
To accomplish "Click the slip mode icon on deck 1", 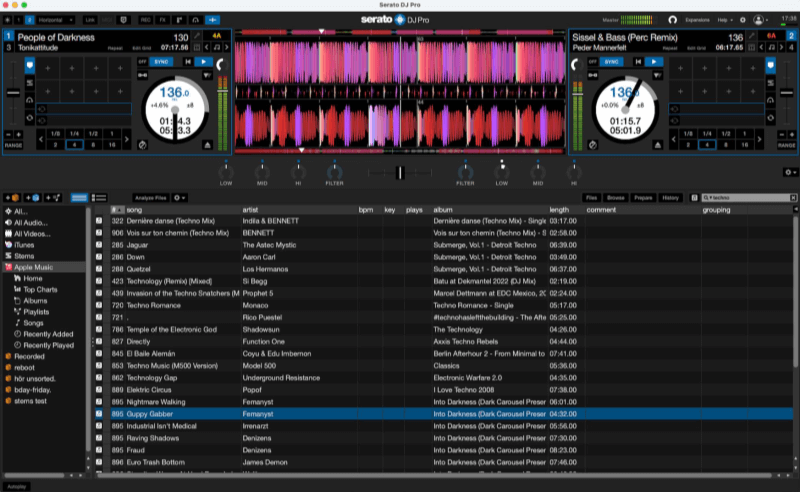I will 143,145.
